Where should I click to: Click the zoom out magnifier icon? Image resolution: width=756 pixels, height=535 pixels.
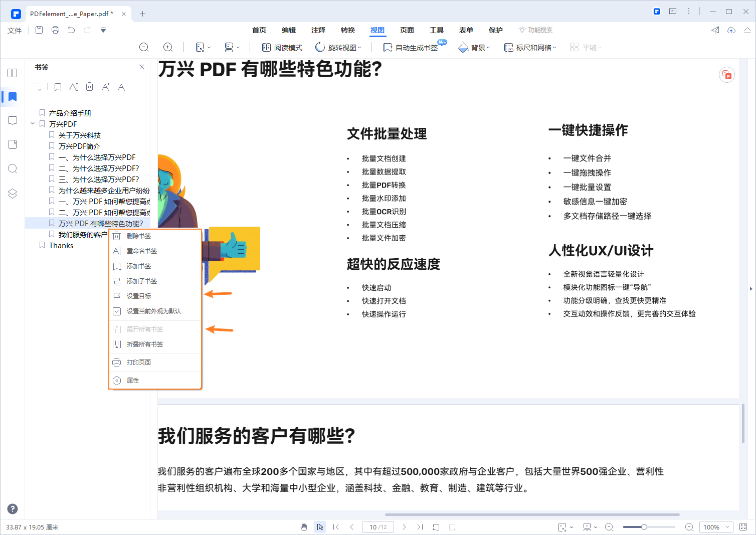144,47
